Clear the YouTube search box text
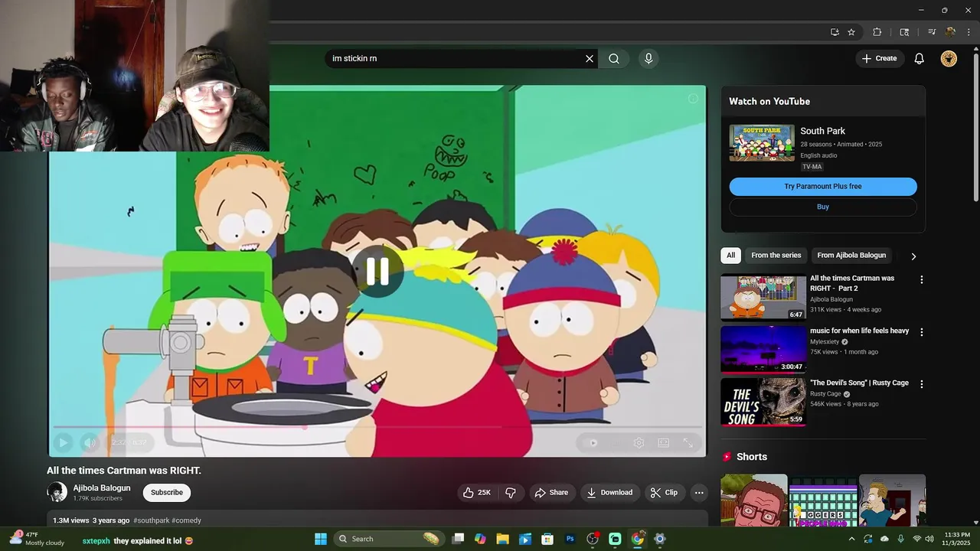 coord(590,58)
